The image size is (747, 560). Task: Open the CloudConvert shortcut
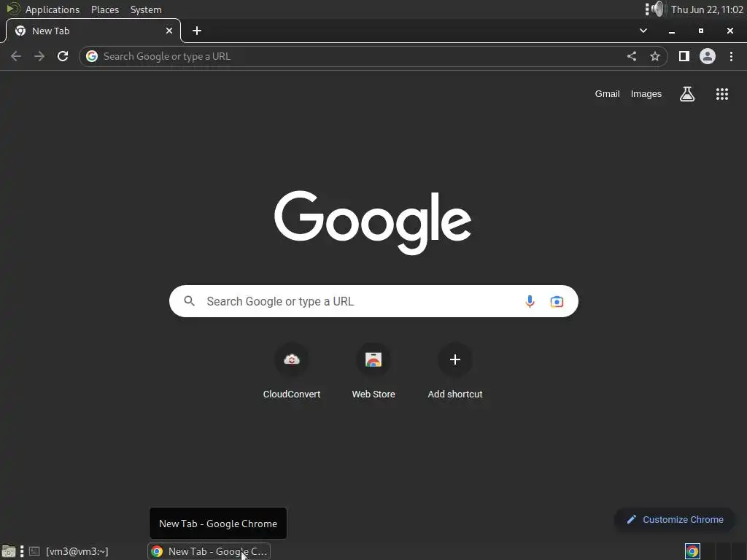pos(292,371)
